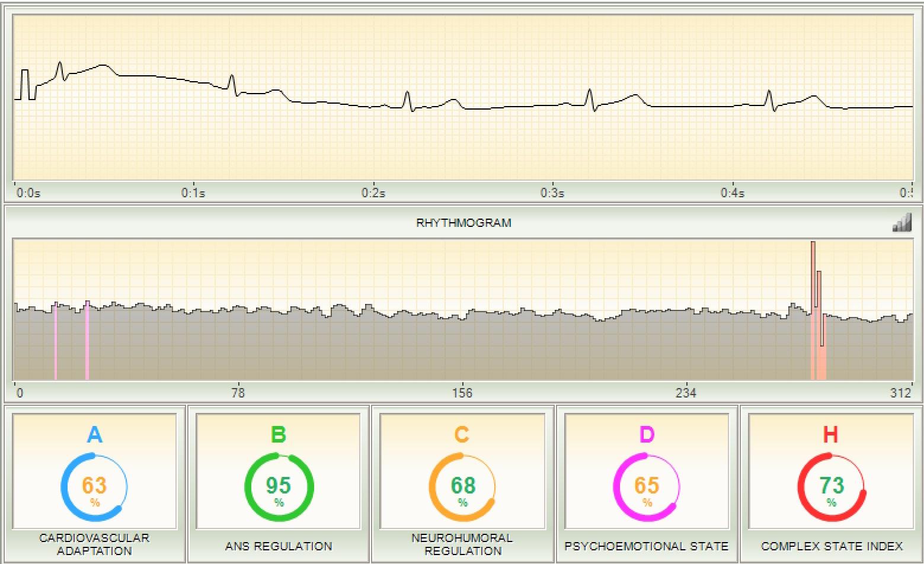
Task: Select the first pink marker in the rhythmogram
Action: [56, 341]
